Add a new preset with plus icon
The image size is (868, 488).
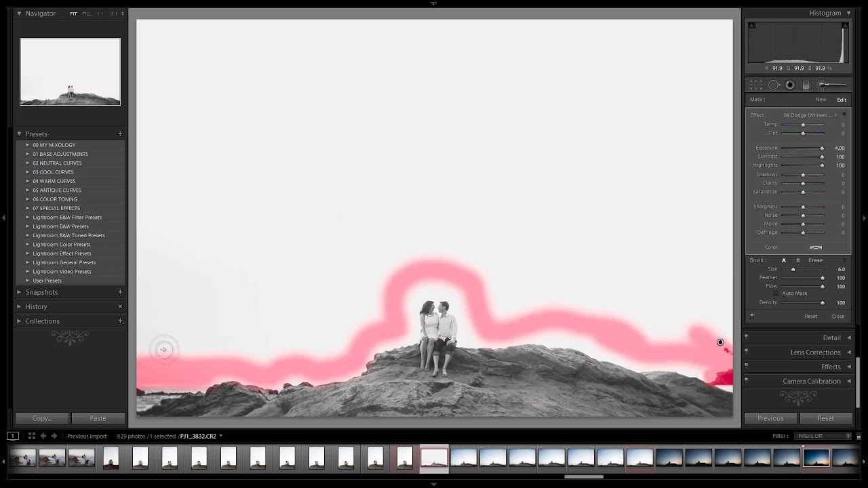(x=120, y=134)
